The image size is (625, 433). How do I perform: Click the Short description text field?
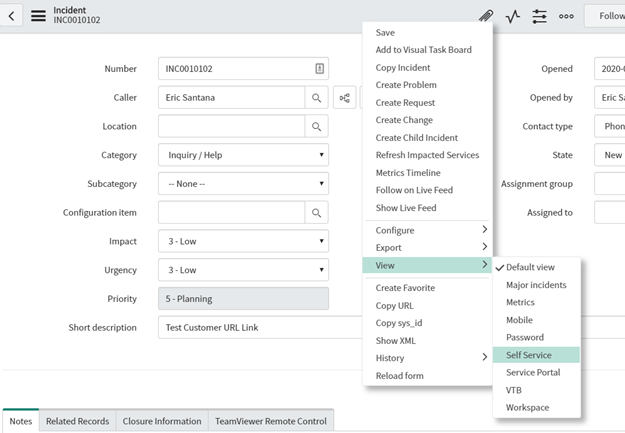(260, 327)
